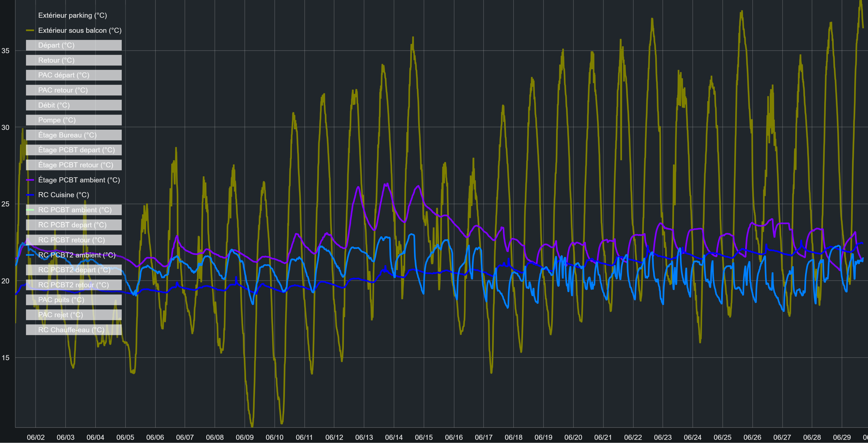The height and width of the screenshot is (443, 868).
Task: Hide RC PCBT2 ambient (°C) curve
Action: pos(77,255)
